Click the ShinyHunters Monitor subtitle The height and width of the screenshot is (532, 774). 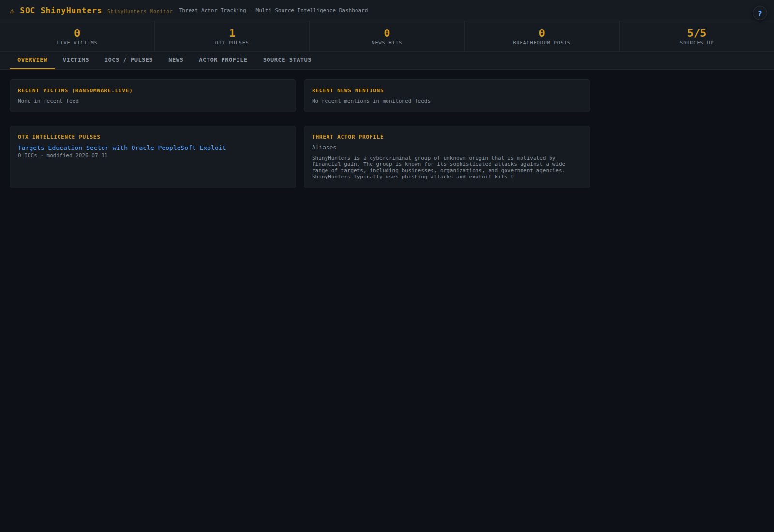(x=140, y=11)
